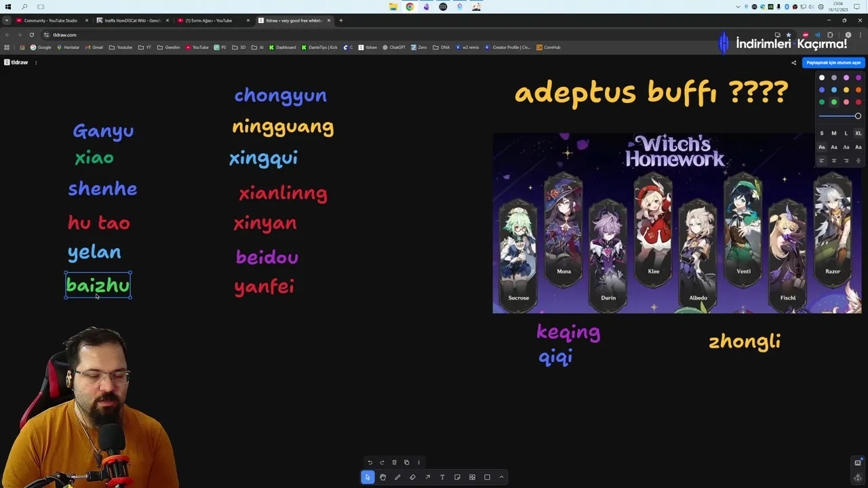Undo the last action
The width and height of the screenshot is (868, 488).
(x=370, y=462)
